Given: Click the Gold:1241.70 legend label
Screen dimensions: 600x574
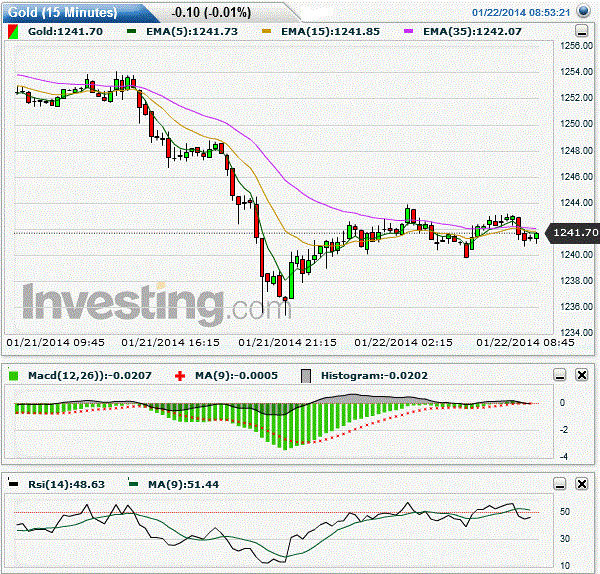Looking at the screenshot, I should coord(65,31).
